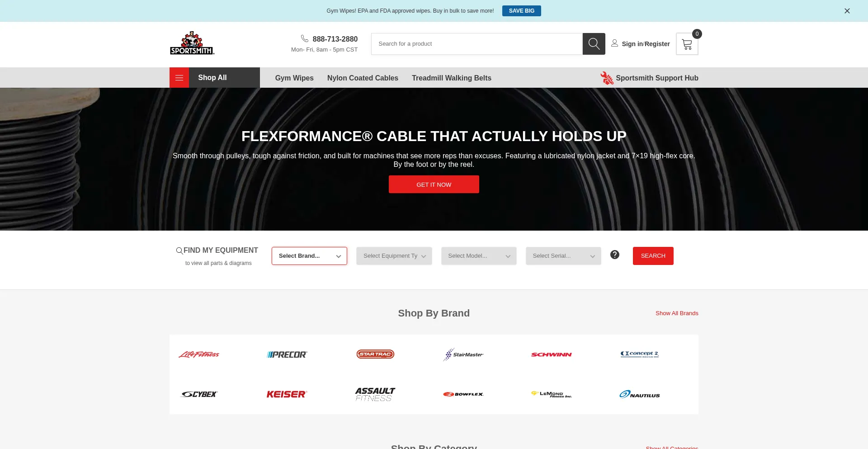Dismiss the promo banner with X
Viewport: 868px width, 449px height.
pos(847,11)
